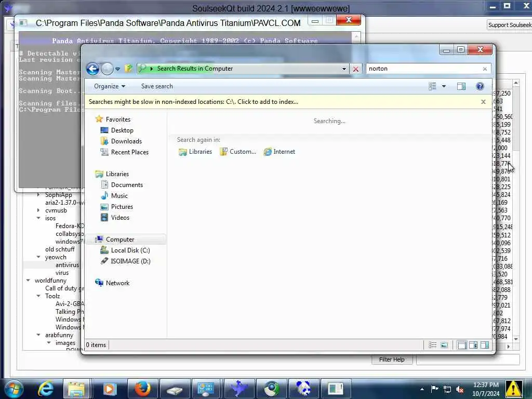The width and height of the screenshot is (532, 399).
Task: Open the Videos library
Action: (120, 218)
